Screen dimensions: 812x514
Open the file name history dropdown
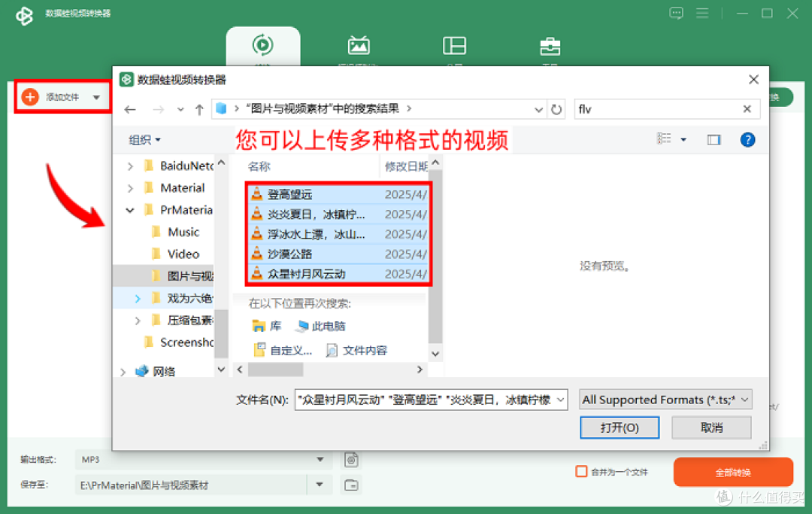tap(560, 400)
